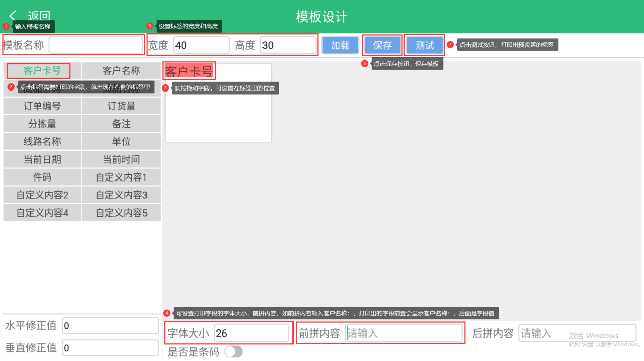
Task: Toggle the 是否是条码 barcode switch
Action: coord(233,352)
